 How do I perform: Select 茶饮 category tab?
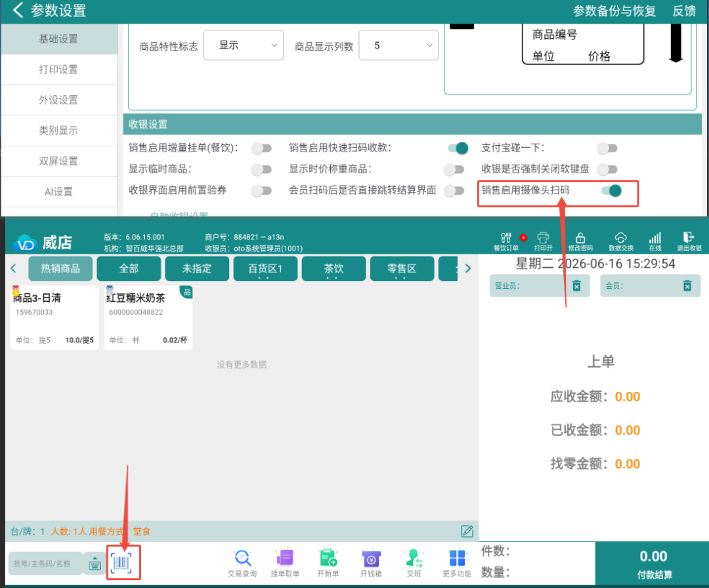coord(333,268)
